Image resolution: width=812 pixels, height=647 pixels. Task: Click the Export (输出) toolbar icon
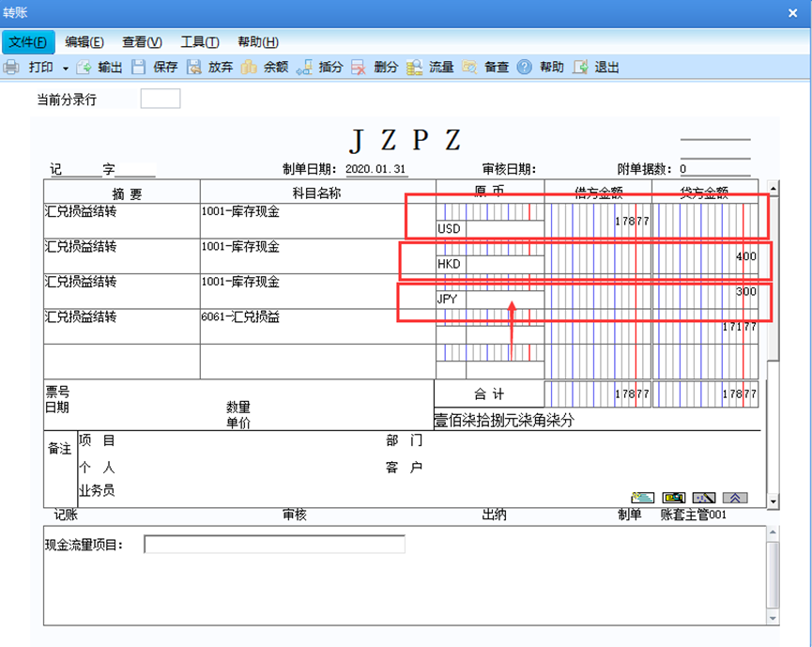point(84,68)
